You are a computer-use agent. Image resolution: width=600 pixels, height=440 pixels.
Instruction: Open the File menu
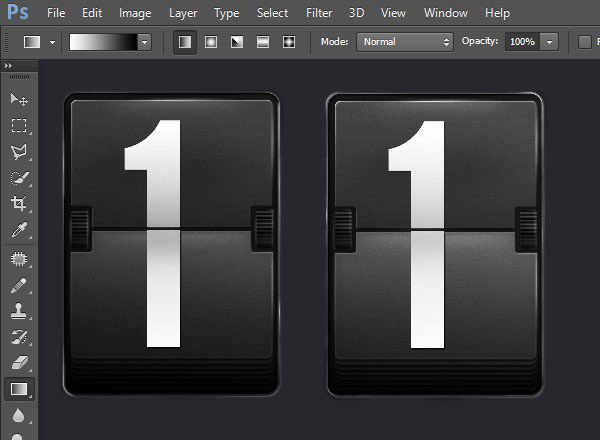pyautogui.click(x=56, y=13)
